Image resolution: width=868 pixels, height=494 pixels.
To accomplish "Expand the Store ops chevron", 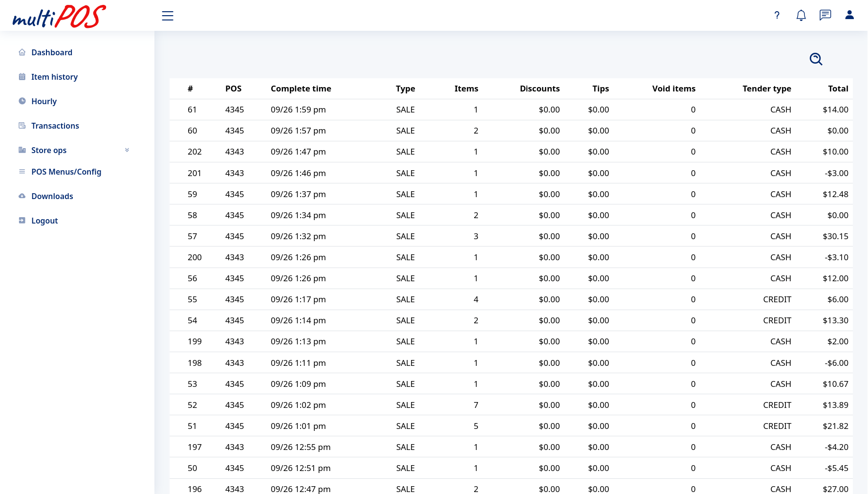I will pos(127,150).
